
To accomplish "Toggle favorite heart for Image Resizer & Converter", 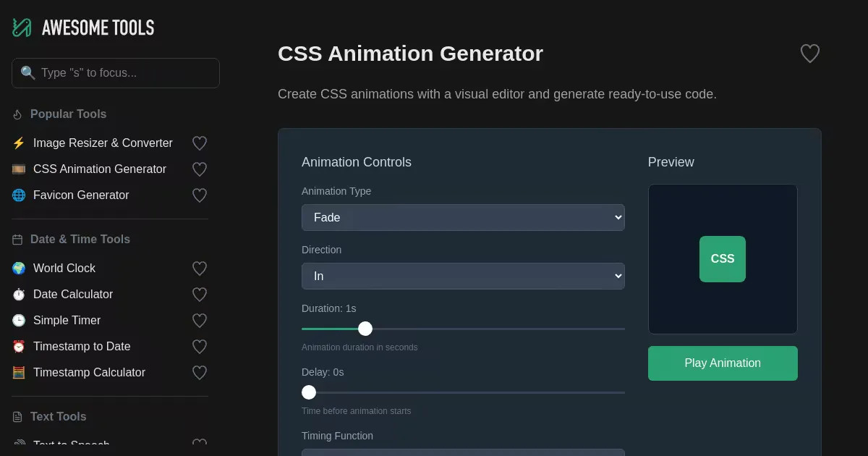I will [200, 143].
